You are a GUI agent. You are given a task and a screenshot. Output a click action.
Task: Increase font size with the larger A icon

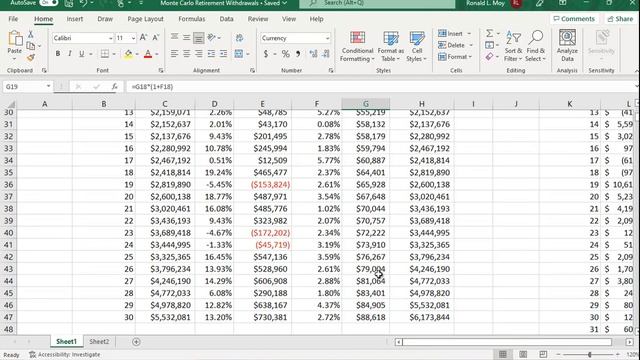(x=143, y=38)
